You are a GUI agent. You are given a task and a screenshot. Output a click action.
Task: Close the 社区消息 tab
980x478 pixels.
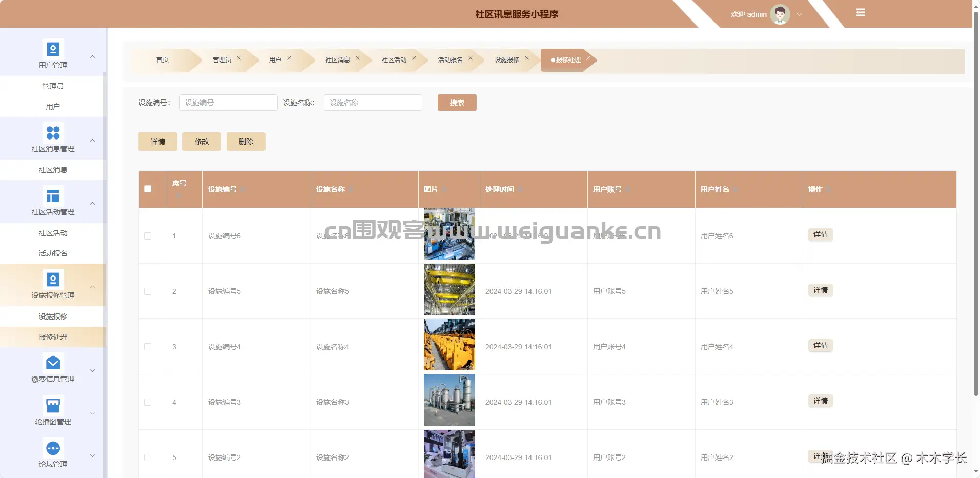tap(358, 58)
